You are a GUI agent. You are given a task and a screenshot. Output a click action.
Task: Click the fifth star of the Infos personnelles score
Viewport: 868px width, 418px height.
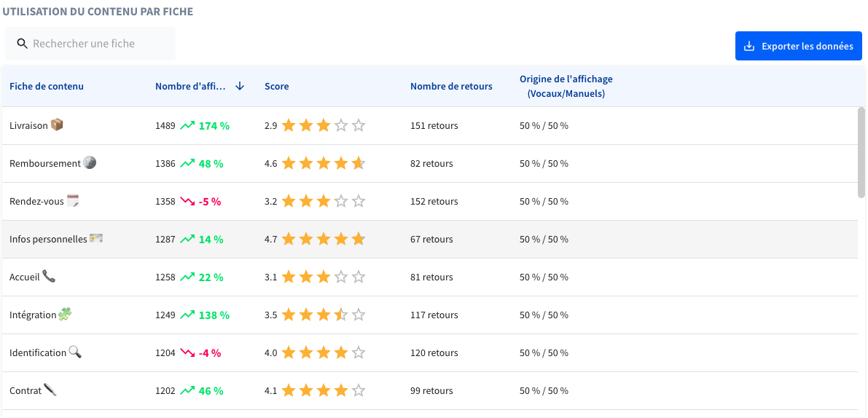[359, 239]
